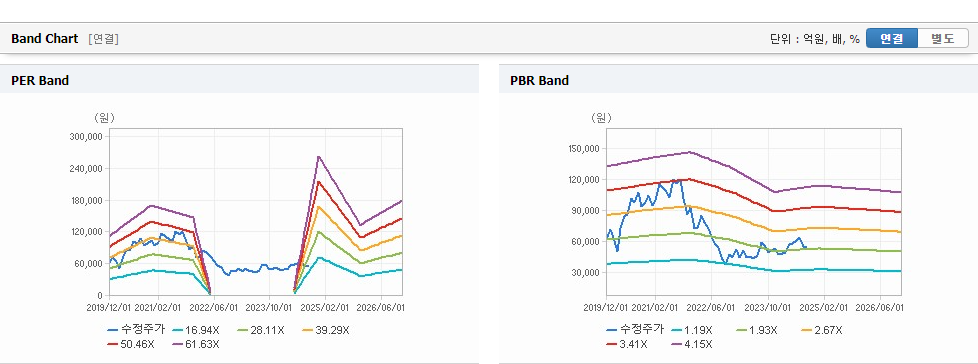The width and height of the screenshot is (978, 364).
Task: Click 1.93X legend entry
Action: [x=757, y=330]
